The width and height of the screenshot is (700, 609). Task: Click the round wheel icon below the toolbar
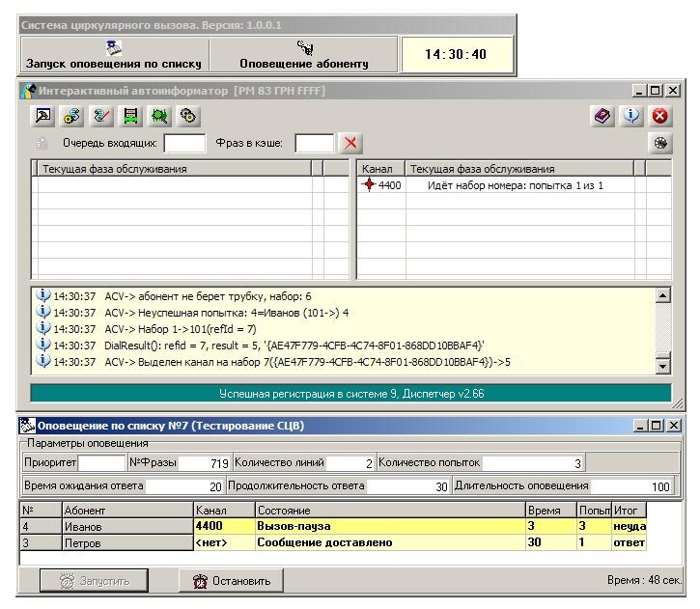point(660,143)
